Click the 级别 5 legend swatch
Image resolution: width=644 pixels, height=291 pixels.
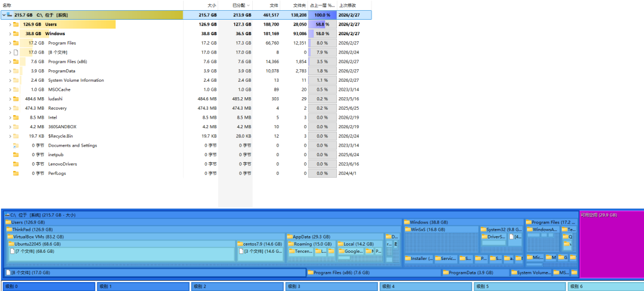520,286
